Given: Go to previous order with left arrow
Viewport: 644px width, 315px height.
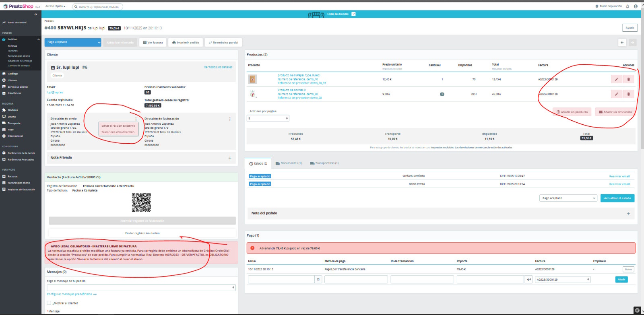Looking at the screenshot, I should click(622, 43).
